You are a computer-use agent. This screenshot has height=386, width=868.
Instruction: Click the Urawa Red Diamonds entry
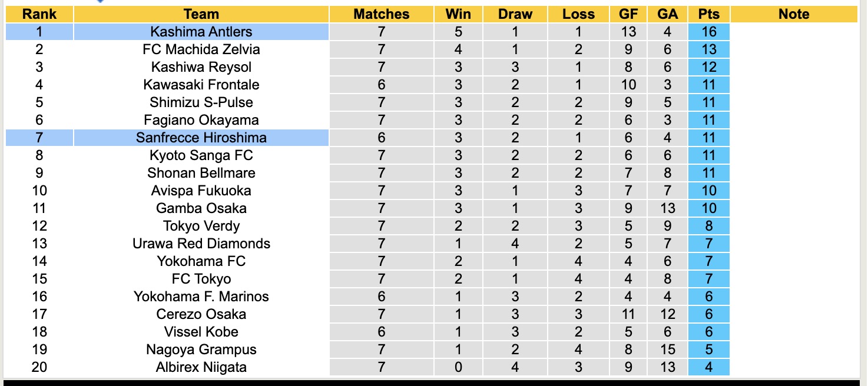[201, 244]
